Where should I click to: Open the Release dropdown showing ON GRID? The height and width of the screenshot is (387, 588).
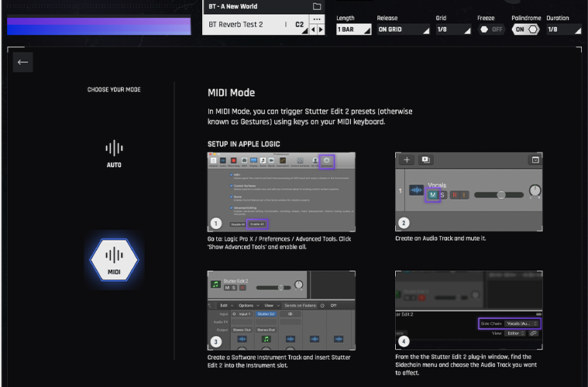pos(403,29)
